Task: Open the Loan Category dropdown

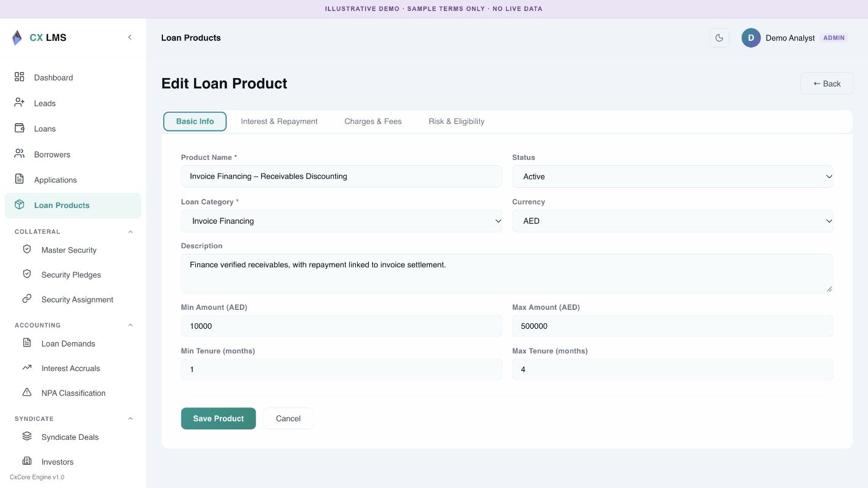Action: point(341,221)
